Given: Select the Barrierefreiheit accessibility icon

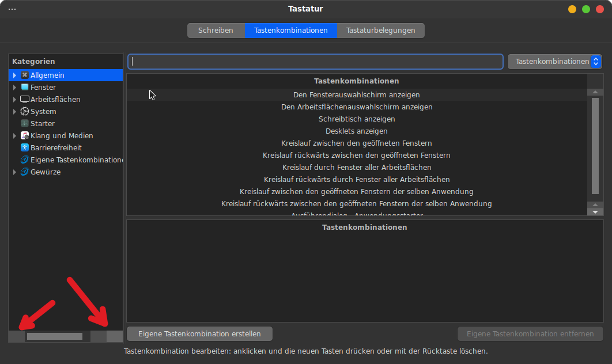Looking at the screenshot, I should coord(25,148).
